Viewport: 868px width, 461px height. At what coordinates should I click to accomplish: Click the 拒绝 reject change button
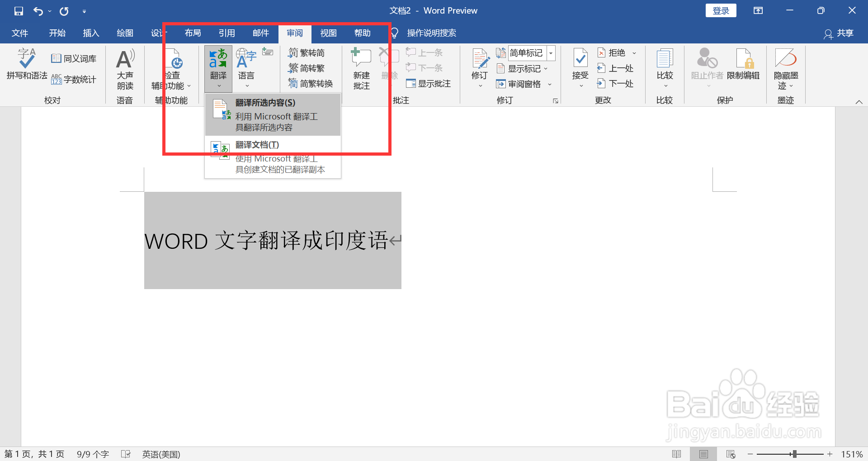[x=611, y=53]
